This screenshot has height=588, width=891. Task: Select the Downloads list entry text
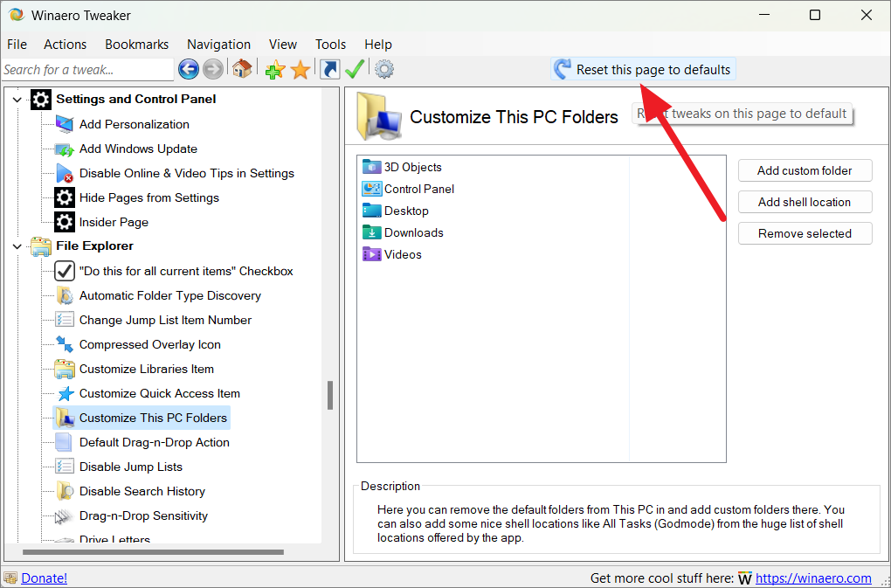[414, 232]
